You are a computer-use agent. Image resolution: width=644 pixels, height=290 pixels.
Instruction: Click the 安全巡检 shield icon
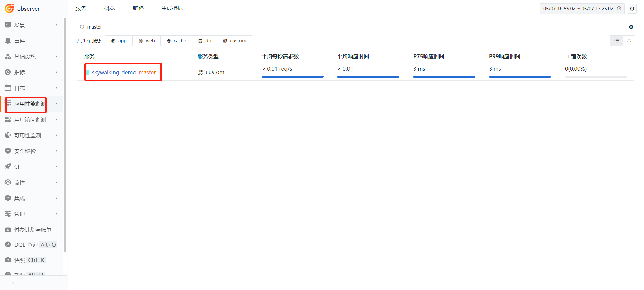(8, 151)
